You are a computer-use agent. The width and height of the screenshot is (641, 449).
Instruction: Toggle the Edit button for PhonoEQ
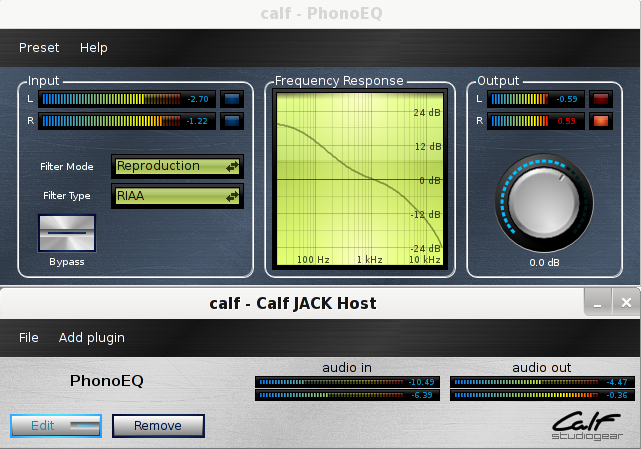[x=56, y=426]
